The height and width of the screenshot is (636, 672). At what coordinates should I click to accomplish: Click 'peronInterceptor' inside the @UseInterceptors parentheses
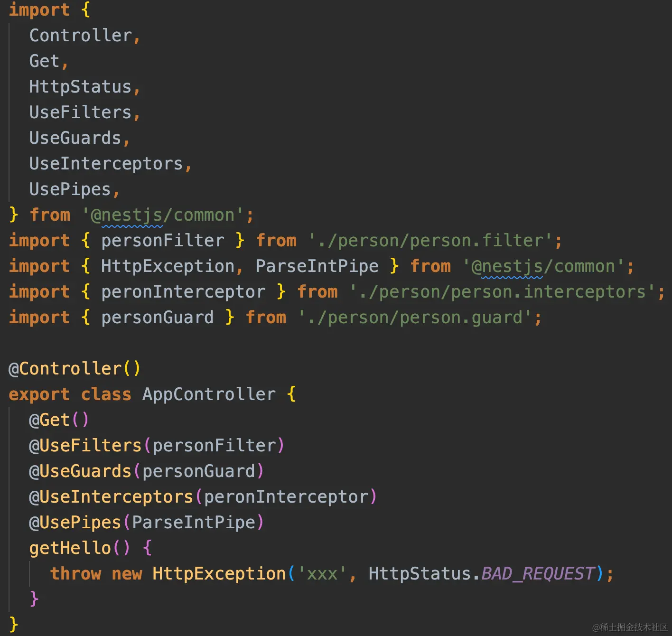[286, 497]
